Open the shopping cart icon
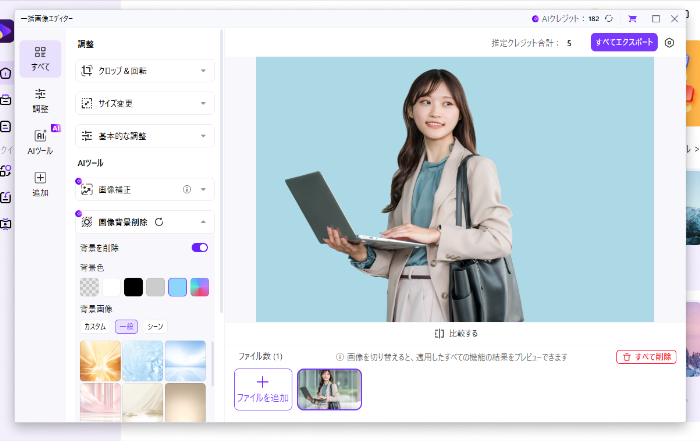700x441 pixels. (x=632, y=19)
